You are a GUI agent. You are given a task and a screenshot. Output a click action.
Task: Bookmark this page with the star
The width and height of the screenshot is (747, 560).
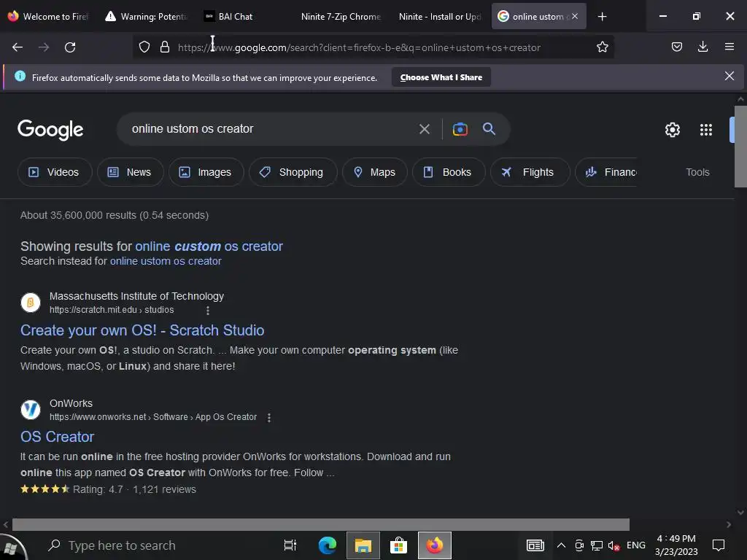pos(602,47)
